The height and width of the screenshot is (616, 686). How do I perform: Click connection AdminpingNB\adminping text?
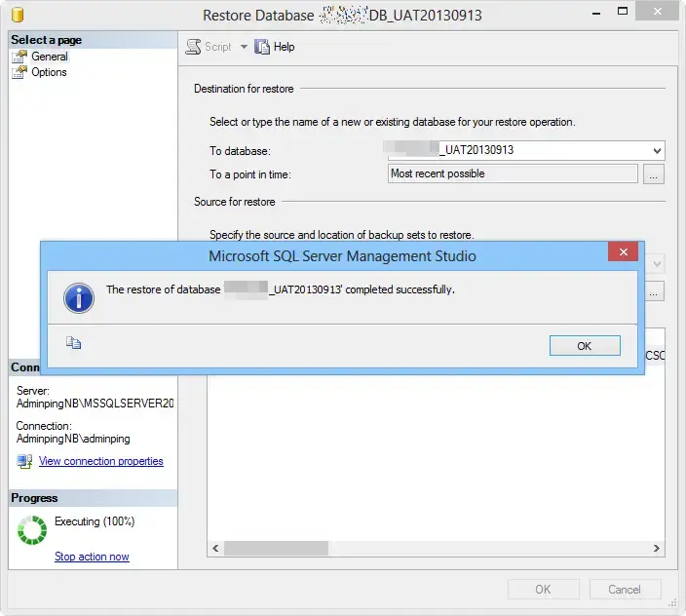coord(73,439)
